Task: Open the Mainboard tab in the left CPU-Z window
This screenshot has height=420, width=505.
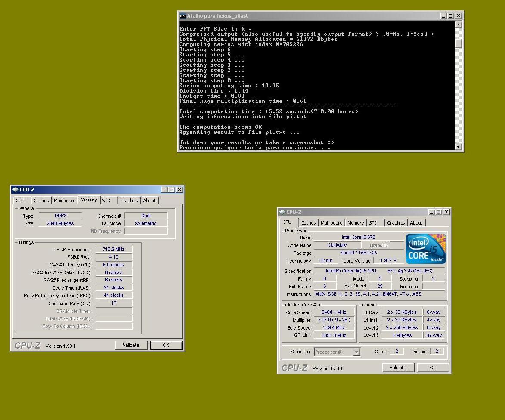Action: point(65,201)
